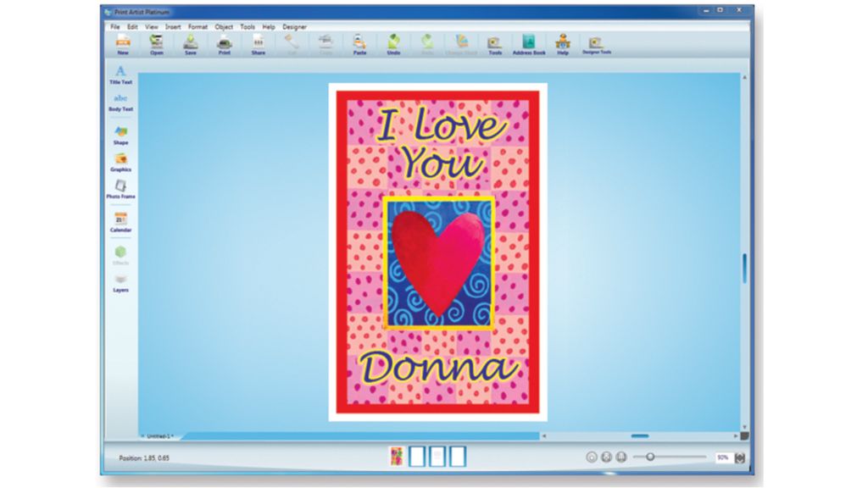Screen dimensions: 868x488
Task: Open the Shape tool
Action: point(120,134)
